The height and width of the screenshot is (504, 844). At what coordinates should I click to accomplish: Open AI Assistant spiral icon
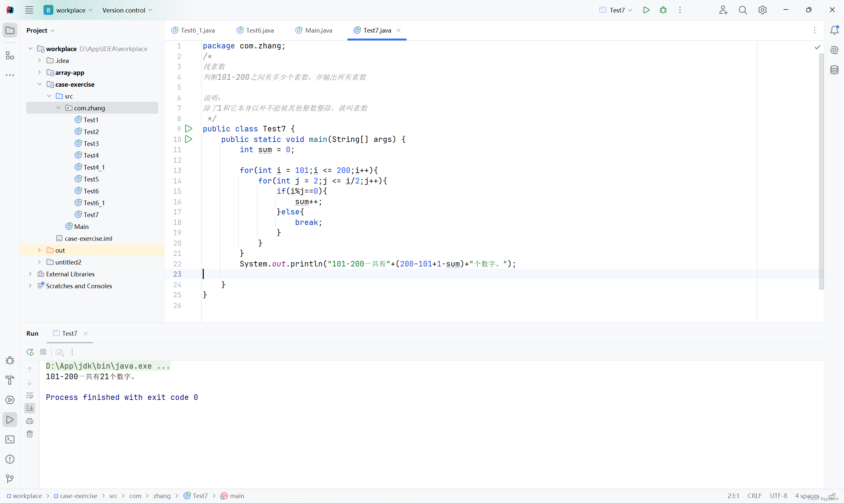(834, 50)
